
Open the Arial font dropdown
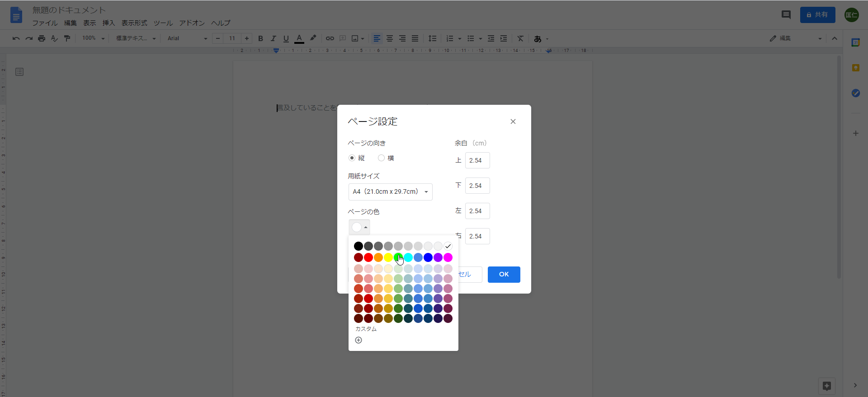tap(187, 38)
